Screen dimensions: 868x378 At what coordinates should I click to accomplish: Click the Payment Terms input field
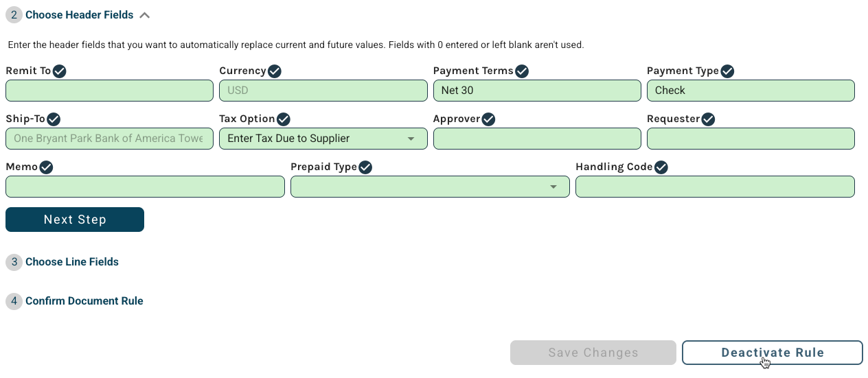[x=537, y=91]
